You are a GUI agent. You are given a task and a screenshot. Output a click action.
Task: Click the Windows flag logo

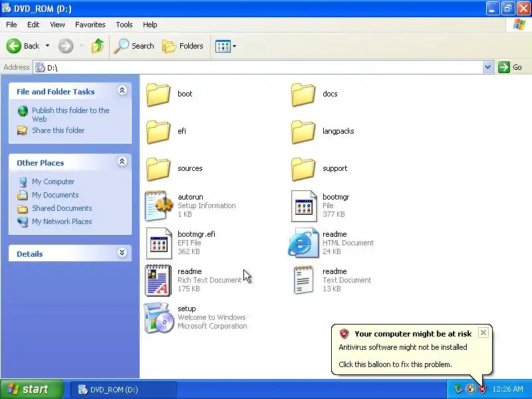(x=519, y=25)
